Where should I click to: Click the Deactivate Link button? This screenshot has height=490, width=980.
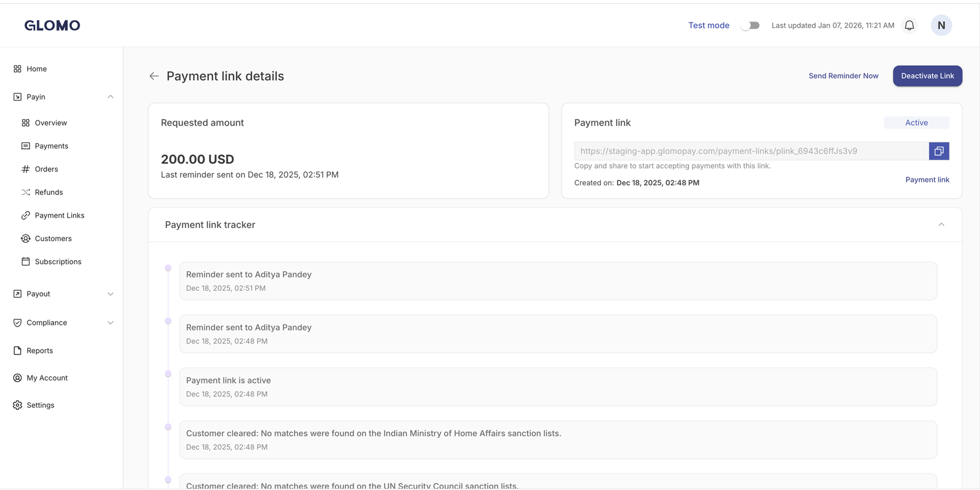[x=927, y=76]
